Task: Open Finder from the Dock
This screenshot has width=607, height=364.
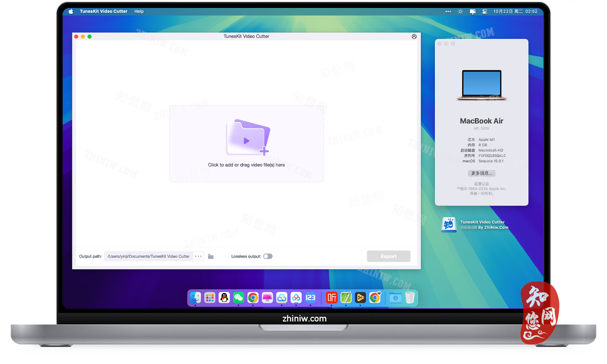Action: (x=195, y=298)
